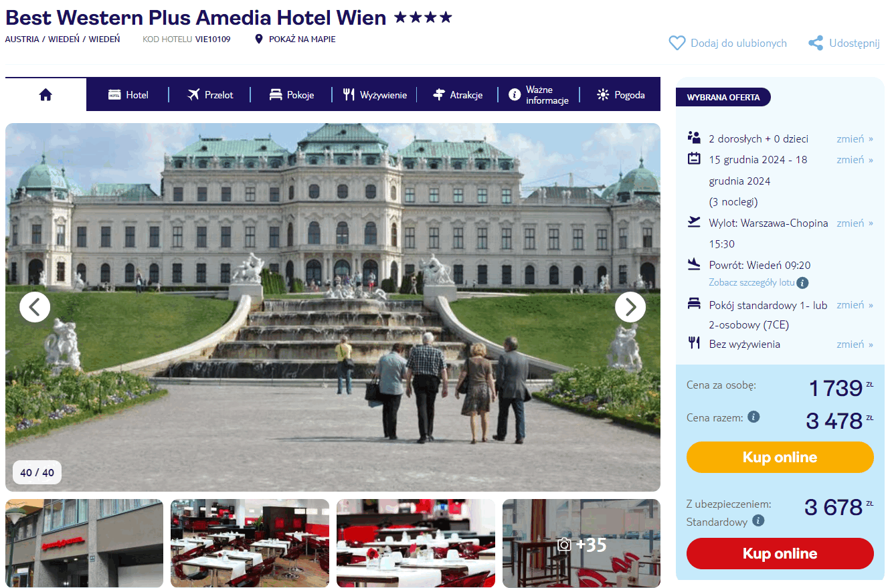890x588 pixels.
Task: Click the info icon by Zobacz szczegóły lotu
Action: (x=803, y=282)
